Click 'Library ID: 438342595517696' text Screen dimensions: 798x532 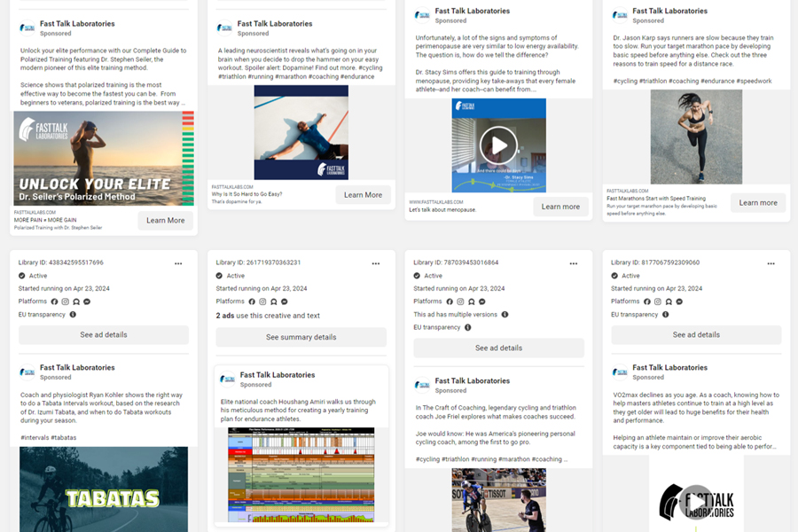[x=60, y=262]
